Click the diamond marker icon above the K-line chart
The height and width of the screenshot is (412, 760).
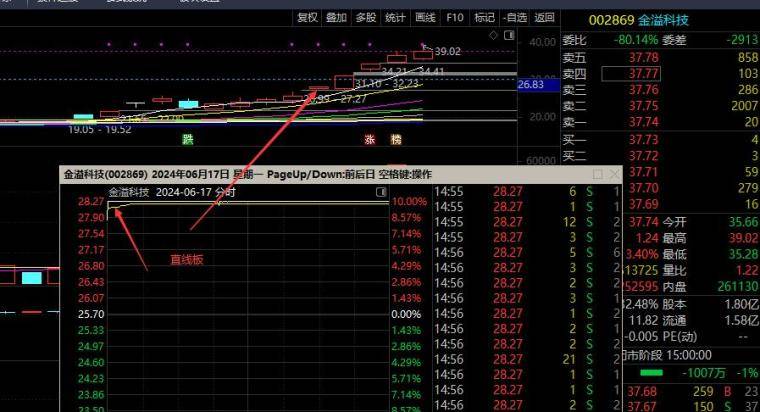pyautogui.click(x=493, y=35)
